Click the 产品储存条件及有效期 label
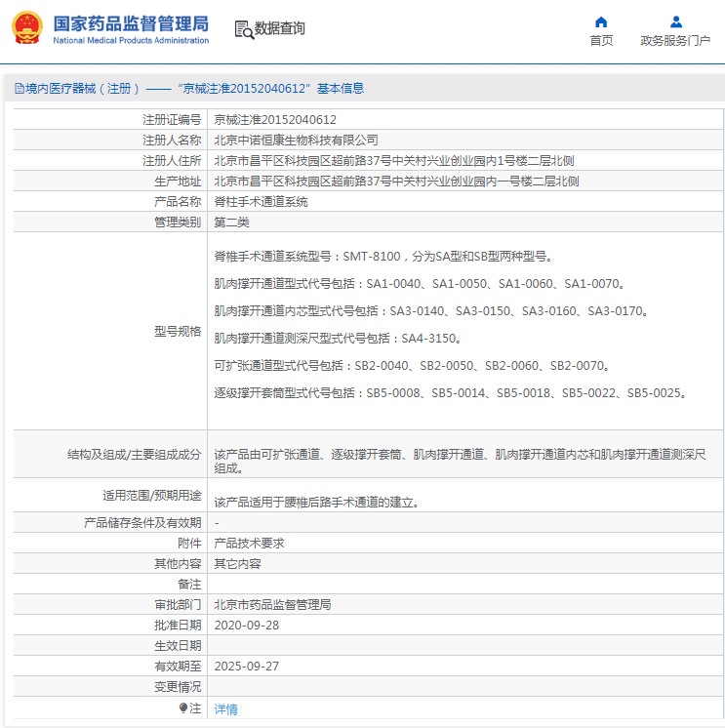Viewport: 725px width, 728px height. [142, 523]
